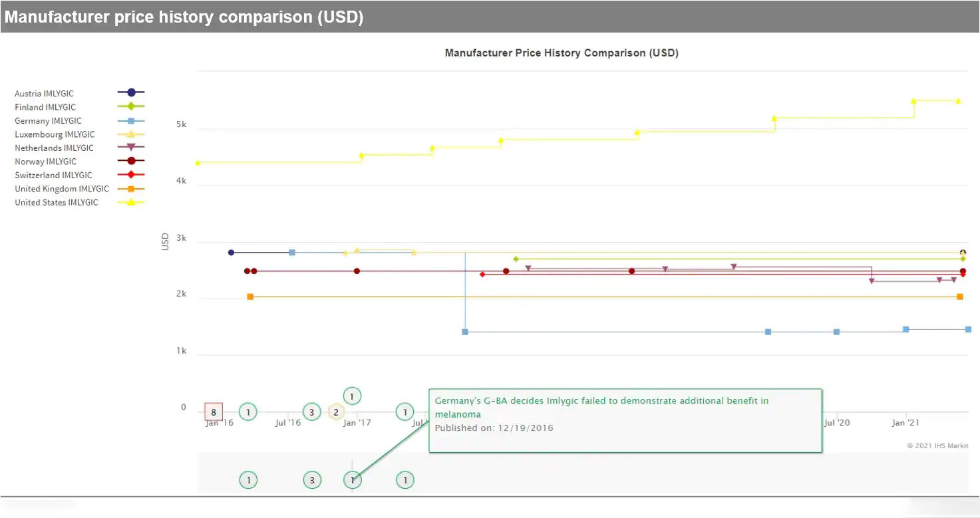Click the IHS Markit copyright credit
This screenshot has width=980, height=518.
click(x=937, y=446)
